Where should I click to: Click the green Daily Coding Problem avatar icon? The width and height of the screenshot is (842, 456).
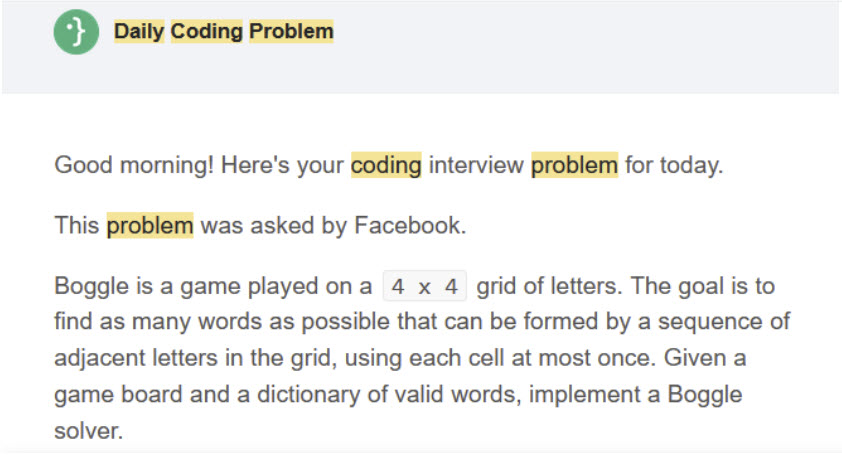(x=76, y=32)
